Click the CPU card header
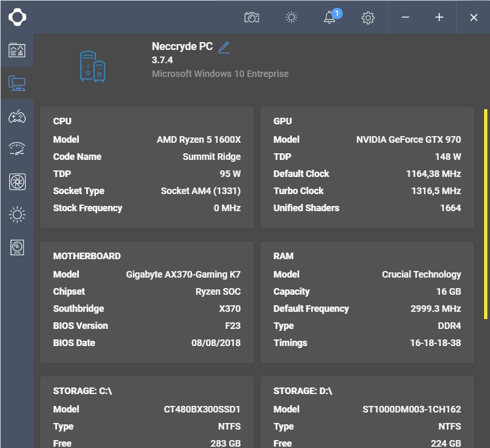490x448 pixels. click(62, 121)
